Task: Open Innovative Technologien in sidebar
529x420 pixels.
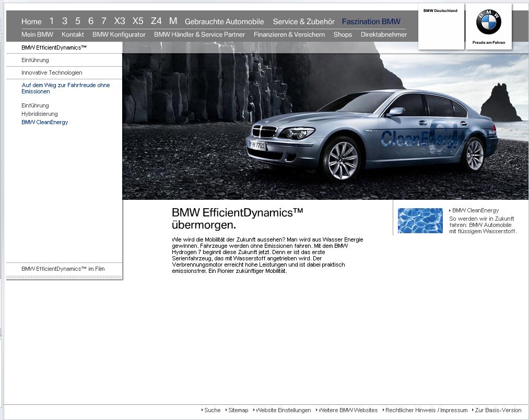Action: click(x=52, y=73)
